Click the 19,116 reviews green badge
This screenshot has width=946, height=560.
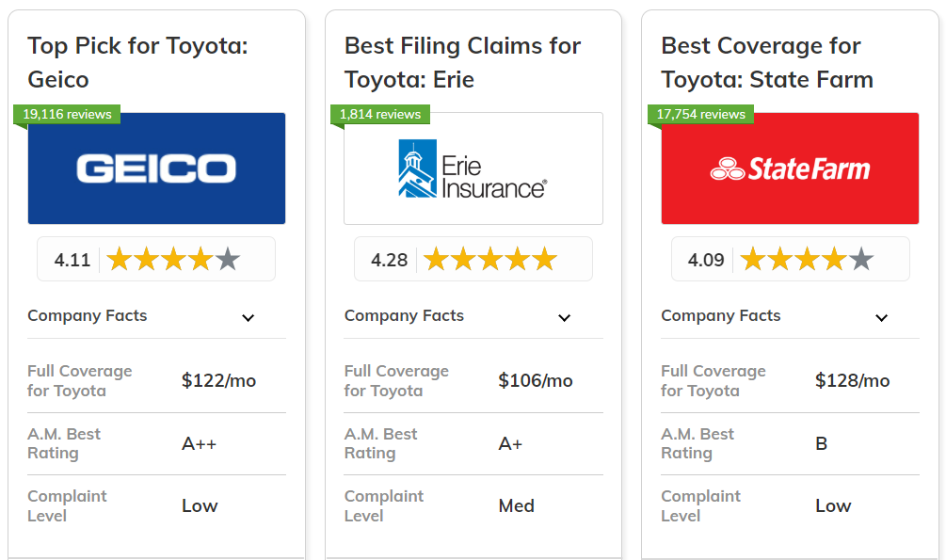(x=67, y=114)
